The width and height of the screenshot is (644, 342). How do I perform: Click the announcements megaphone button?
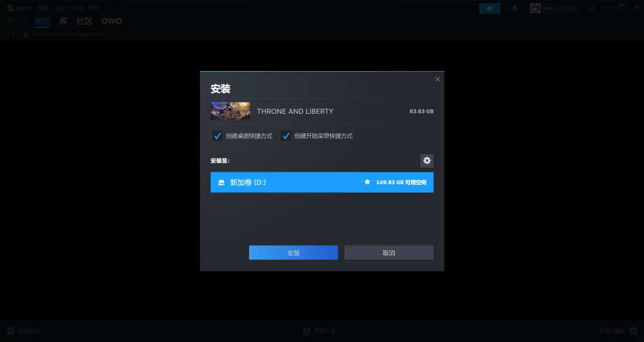pyautogui.click(x=489, y=8)
